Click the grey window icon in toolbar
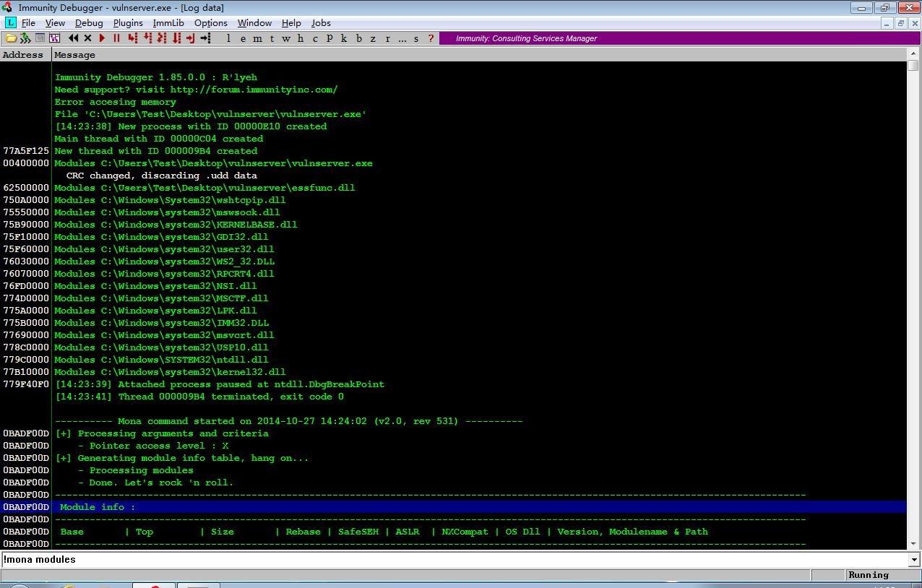Image resolution: width=922 pixels, height=588 pixels. tap(40, 38)
